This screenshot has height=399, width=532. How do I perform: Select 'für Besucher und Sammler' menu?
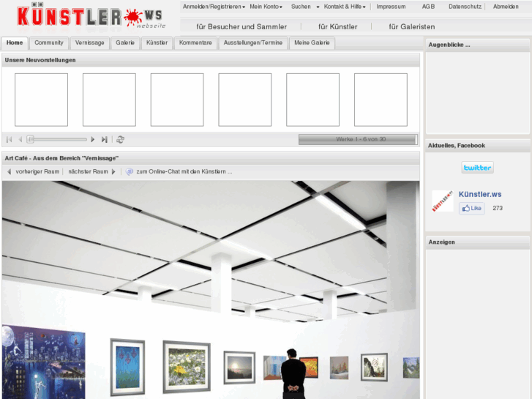coord(241,27)
